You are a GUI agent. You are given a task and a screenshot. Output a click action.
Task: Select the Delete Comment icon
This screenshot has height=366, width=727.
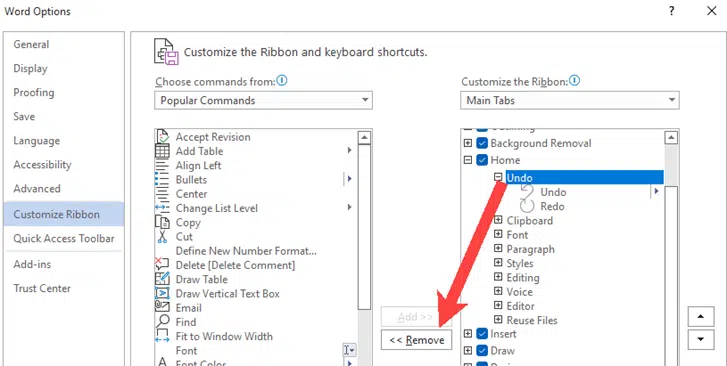point(162,265)
